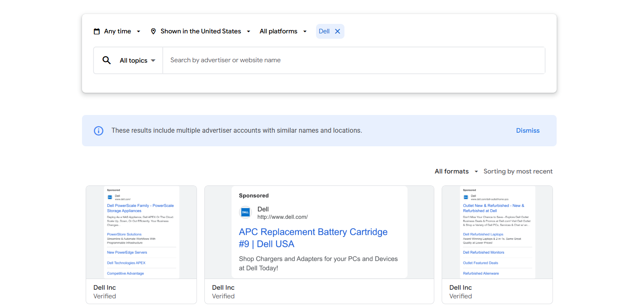
Task: Open the Shown in the United States dropdown
Action: coord(201,31)
